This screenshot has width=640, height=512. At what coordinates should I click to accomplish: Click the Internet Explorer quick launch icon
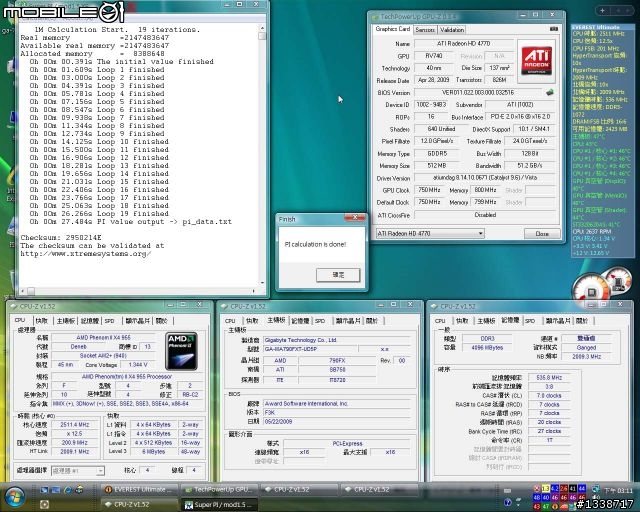tap(67, 489)
